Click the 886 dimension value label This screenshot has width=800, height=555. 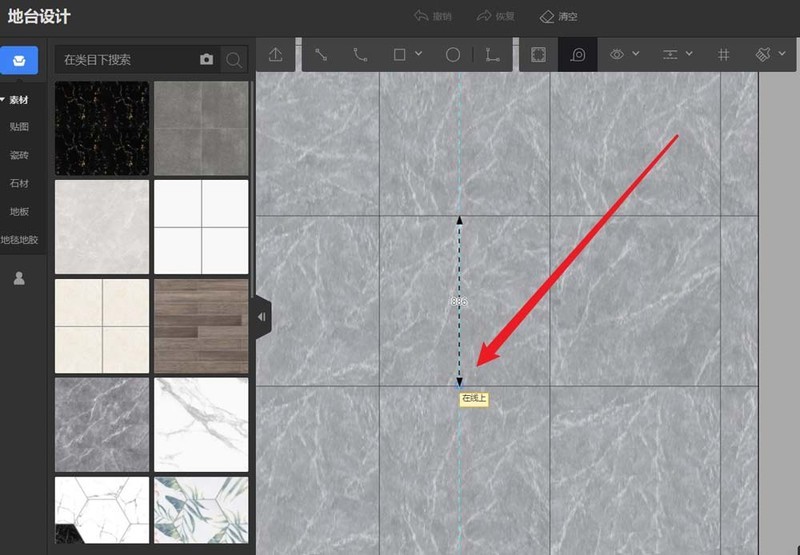click(x=459, y=301)
